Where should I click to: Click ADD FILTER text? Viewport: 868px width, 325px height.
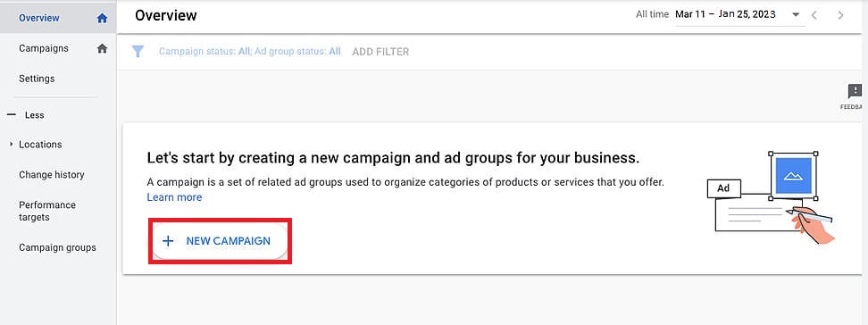click(x=380, y=52)
